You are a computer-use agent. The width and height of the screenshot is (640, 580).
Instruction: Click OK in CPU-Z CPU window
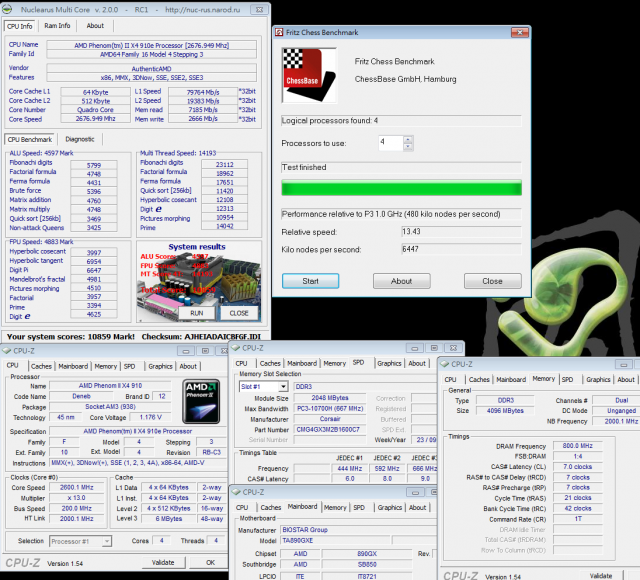click(210, 562)
